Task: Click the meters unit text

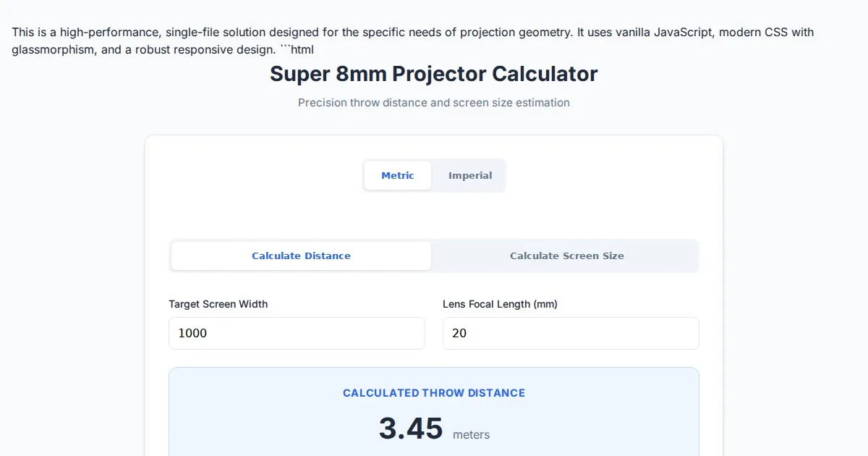Action: [471, 435]
